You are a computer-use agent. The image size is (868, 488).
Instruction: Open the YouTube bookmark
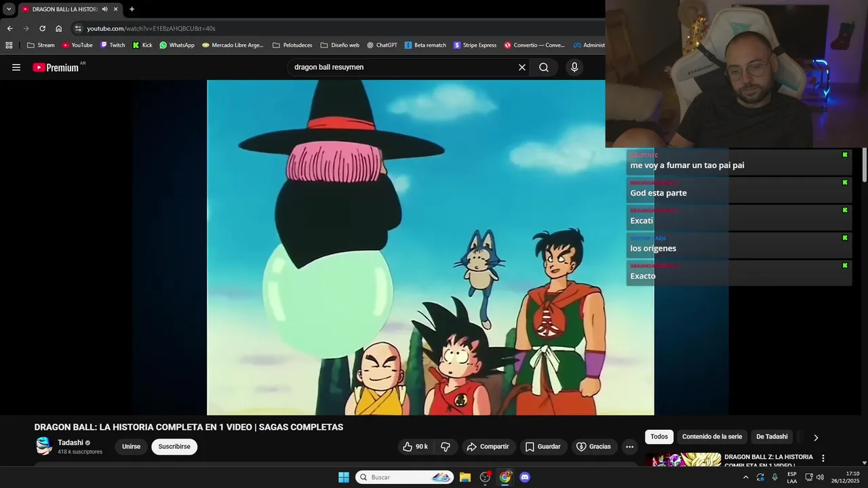tap(77, 45)
